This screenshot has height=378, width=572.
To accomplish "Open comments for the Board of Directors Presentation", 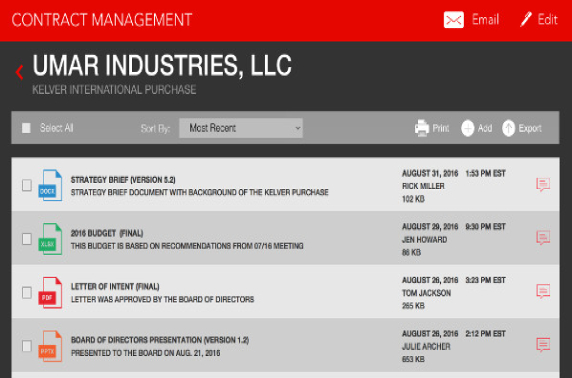I will click(x=543, y=344).
